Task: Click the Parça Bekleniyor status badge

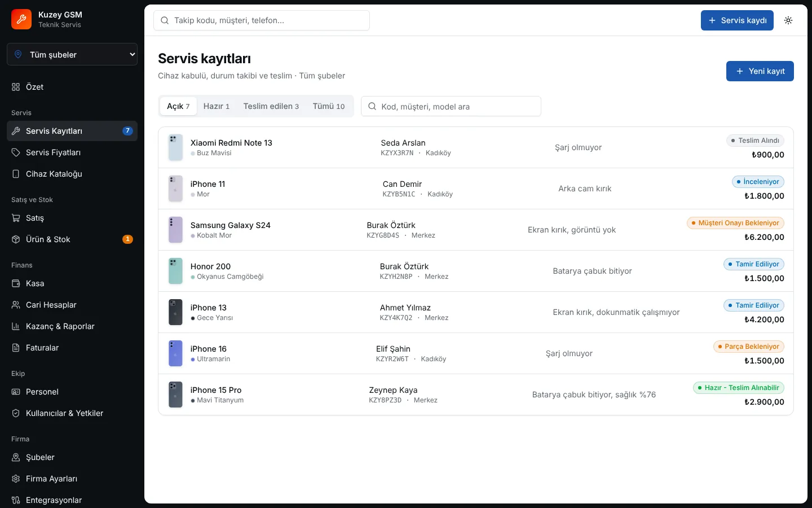Action: [749, 347]
